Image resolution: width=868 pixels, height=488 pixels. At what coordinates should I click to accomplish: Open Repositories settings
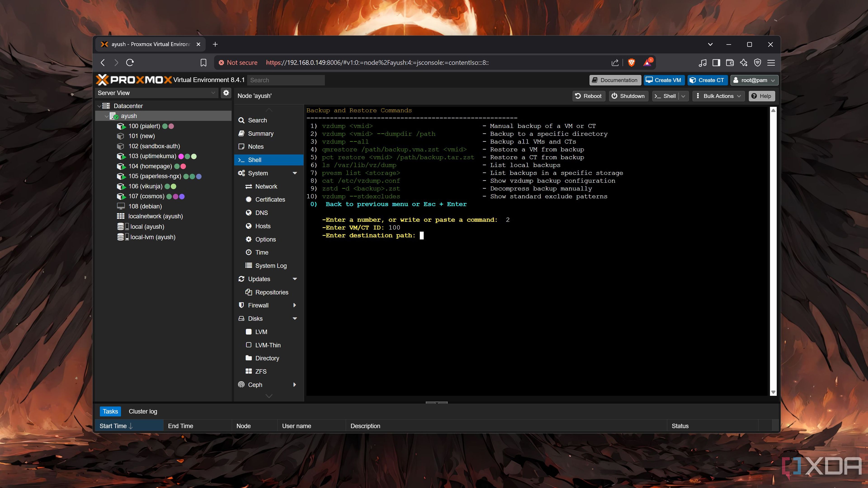pos(271,292)
